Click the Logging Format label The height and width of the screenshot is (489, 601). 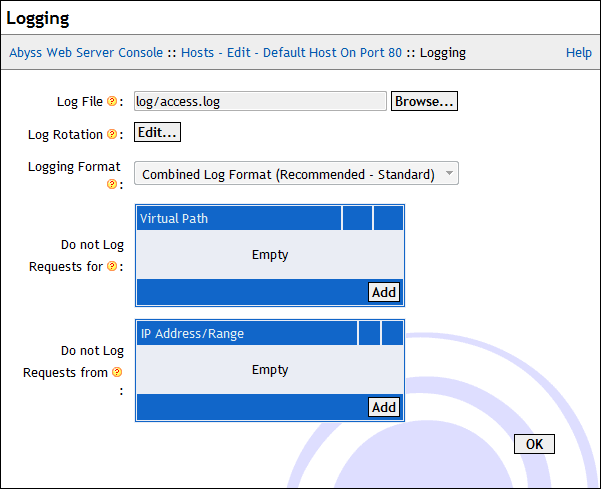point(74,167)
